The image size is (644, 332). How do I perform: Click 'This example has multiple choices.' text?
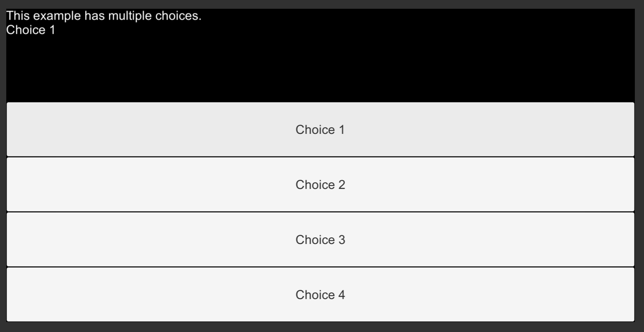pyautogui.click(x=104, y=16)
